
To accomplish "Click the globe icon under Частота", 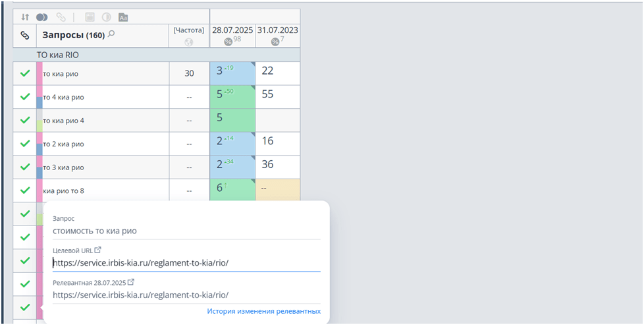I will click(189, 42).
